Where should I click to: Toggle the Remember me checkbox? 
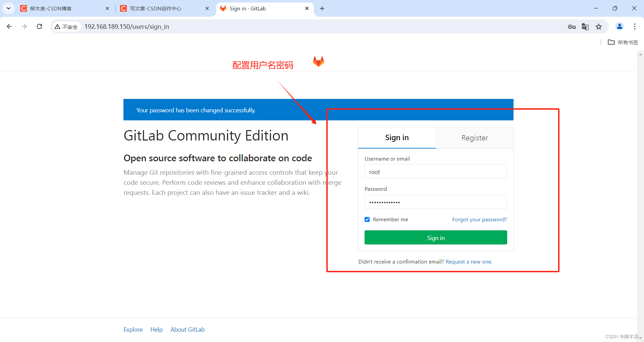click(x=367, y=220)
